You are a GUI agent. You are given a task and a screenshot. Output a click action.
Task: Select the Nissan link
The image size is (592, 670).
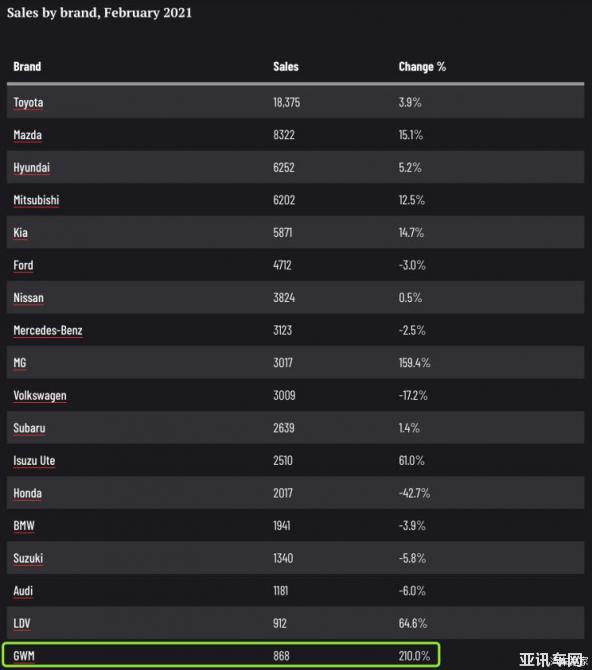point(29,298)
